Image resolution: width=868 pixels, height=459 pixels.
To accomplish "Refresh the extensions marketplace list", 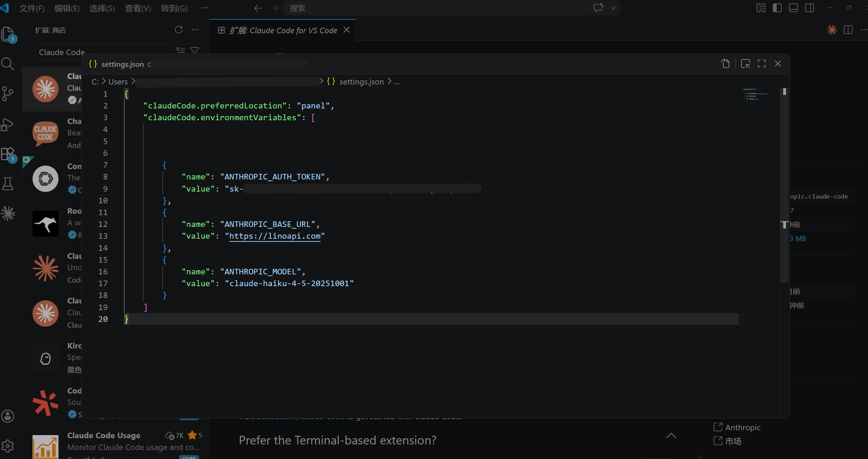I will 179,30.
